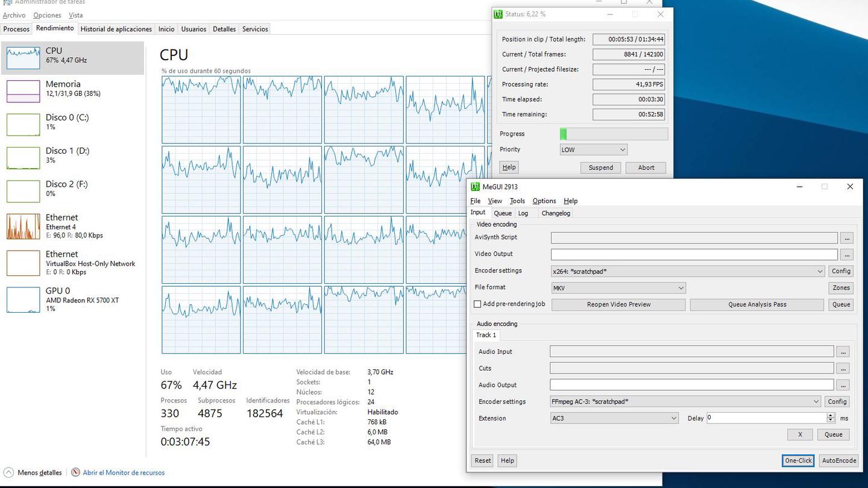Open Abrir el Monitor de recursos

coord(123,472)
